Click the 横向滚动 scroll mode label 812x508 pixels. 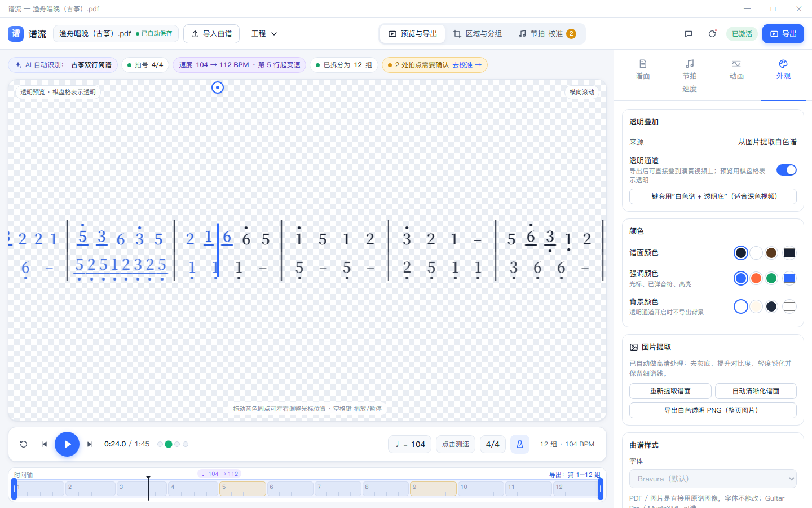click(582, 92)
